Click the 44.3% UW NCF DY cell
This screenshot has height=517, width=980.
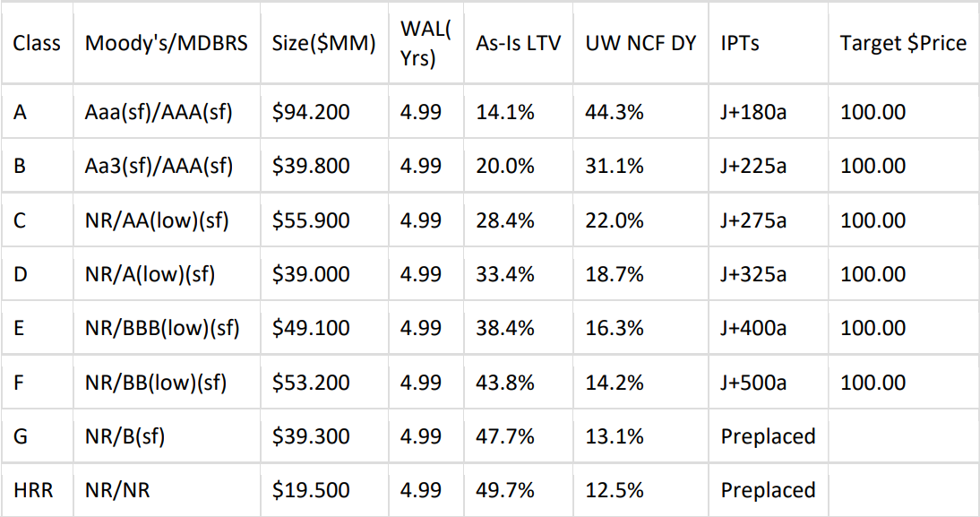click(614, 112)
